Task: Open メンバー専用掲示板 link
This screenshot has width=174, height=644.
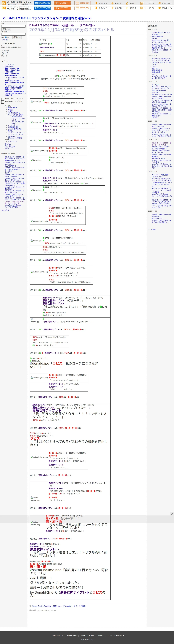Action: click(15, 129)
